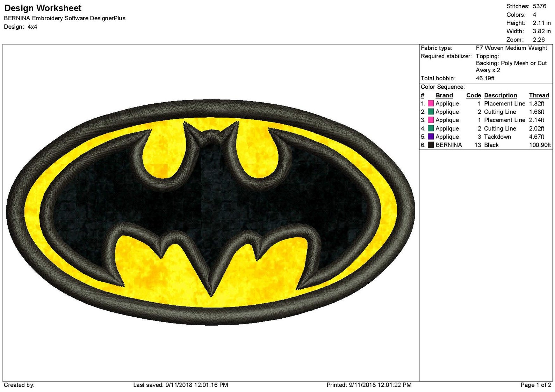This screenshot has width=555, height=392.
Task: Click the pink swatch in row 1
Action: 431,104
